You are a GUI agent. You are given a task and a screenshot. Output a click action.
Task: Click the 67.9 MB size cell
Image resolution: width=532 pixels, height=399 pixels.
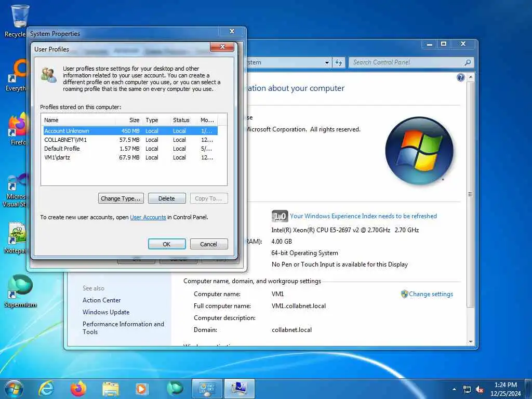[x=129, y=157]
